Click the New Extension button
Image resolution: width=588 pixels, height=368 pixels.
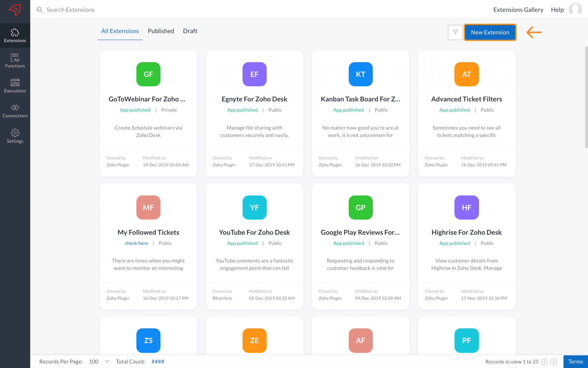tap(490, 32)
